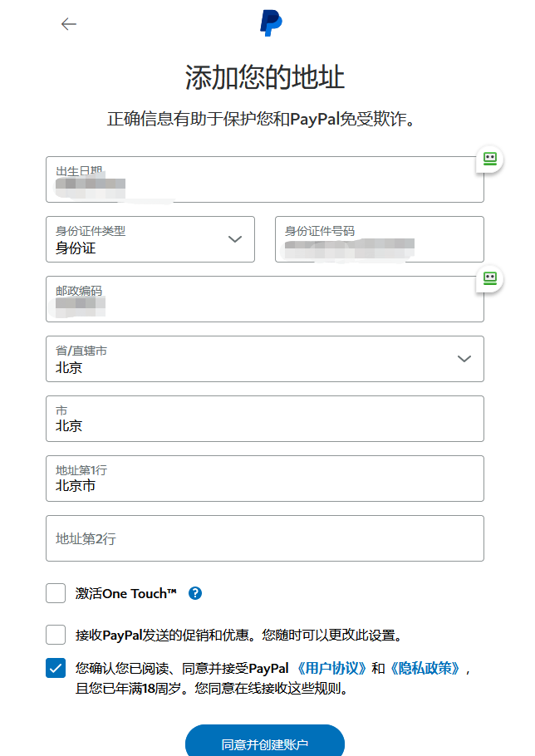535x756 pixels.
Task: Click the empty 地址第2行 field
Action: (264, 538)
